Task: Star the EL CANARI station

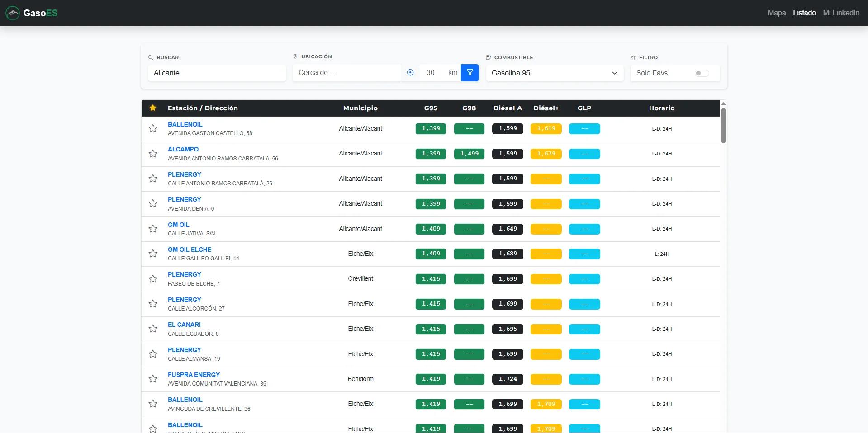Action: tap(153, 329)
